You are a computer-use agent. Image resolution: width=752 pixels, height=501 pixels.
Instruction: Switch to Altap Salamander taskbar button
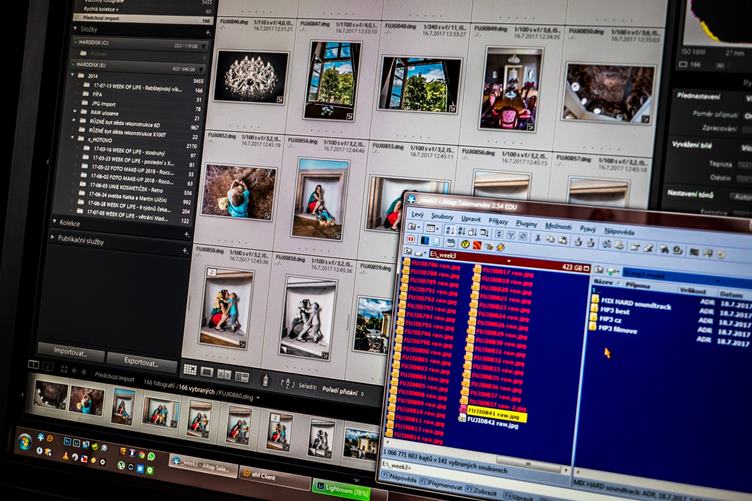(203, 465)
